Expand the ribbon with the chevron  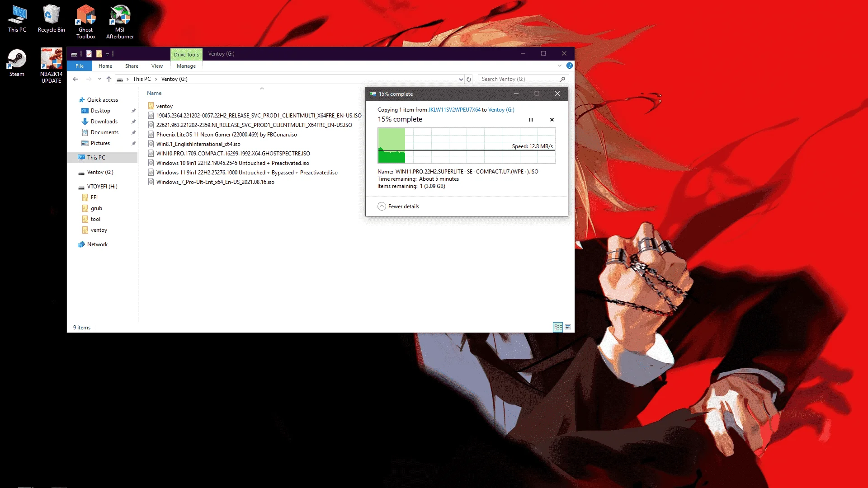click(x=560, y=66)
